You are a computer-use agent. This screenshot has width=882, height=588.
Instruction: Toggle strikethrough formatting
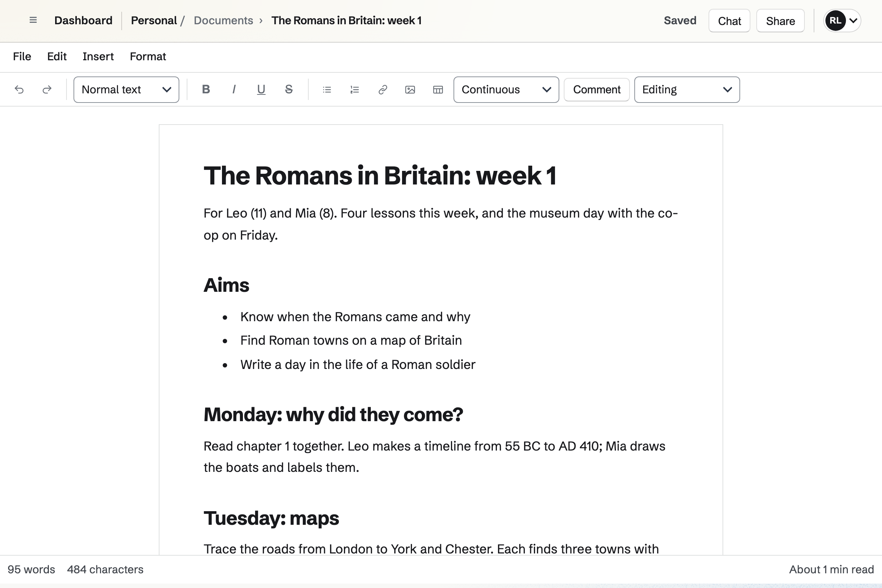coord(289,90)
